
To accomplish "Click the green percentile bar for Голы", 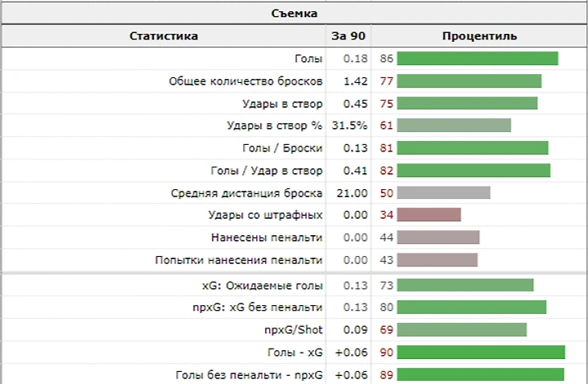I will [x=477, y=59].
